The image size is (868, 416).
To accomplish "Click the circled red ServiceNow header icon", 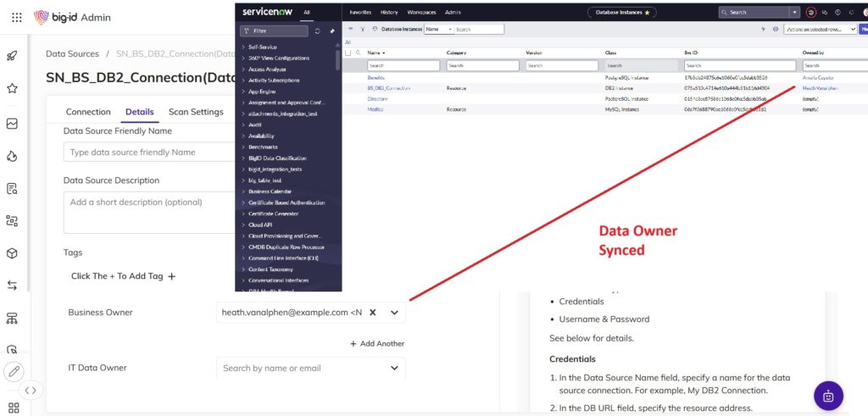I will point(811,12).
